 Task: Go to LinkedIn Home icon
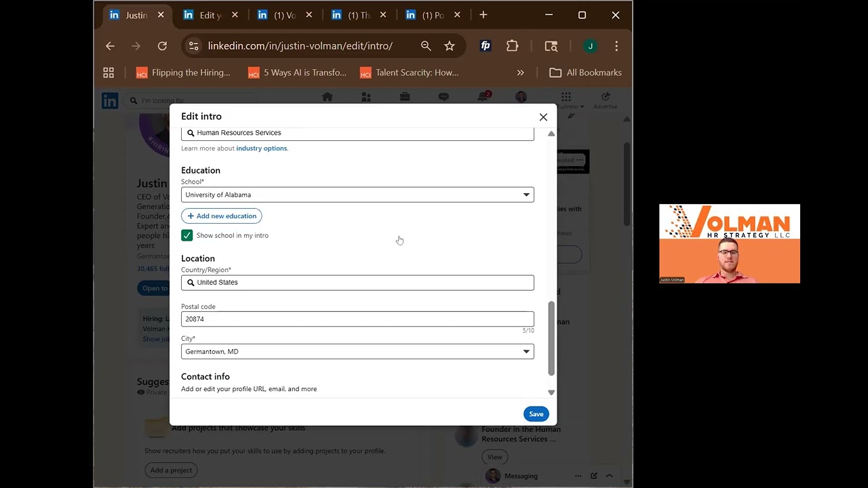tap(328, 97)
